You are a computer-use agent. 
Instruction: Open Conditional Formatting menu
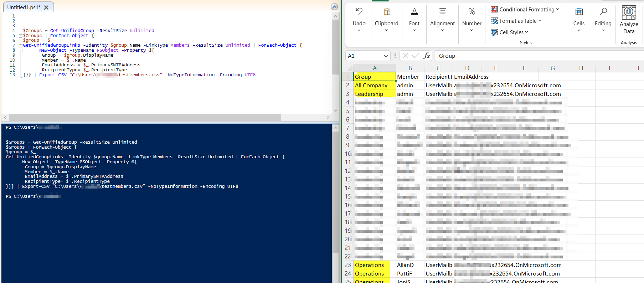pos(525,10)
